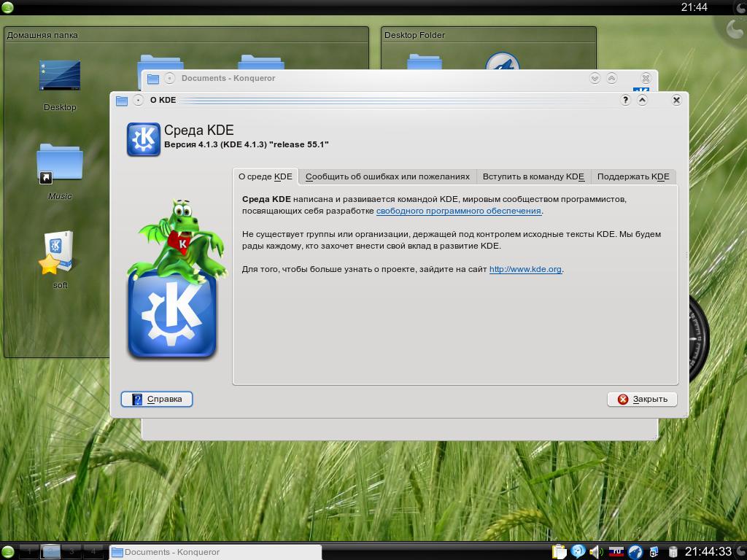747x560 pixels.
Task: Open the removable devices tray icon
Action: point(654,552)
